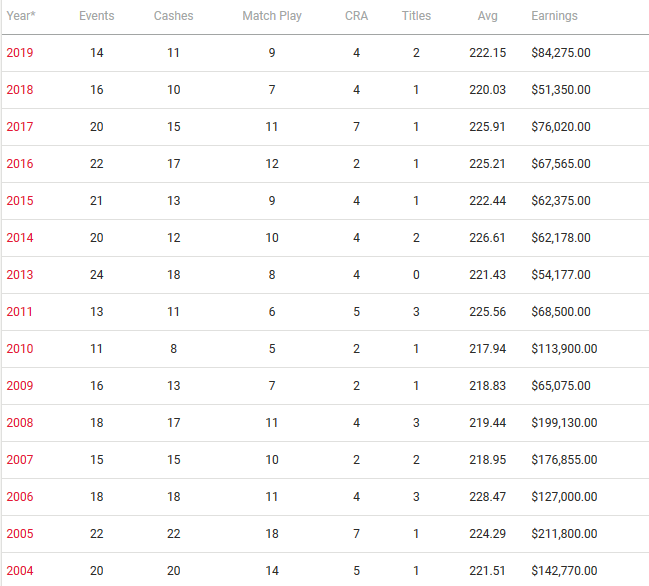This screenshot has height=586, width=649.
Task: Open the 2019 season link
Action: coord(20,53)
